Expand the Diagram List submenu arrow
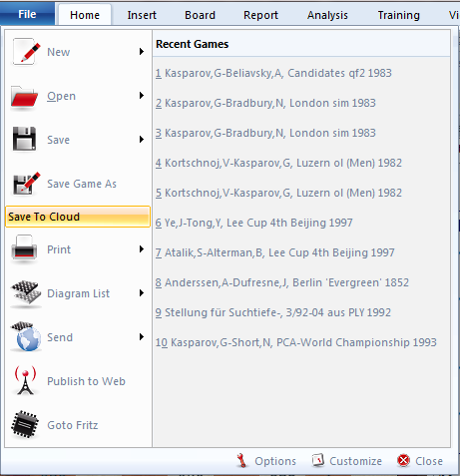 [x=142, y=293]
